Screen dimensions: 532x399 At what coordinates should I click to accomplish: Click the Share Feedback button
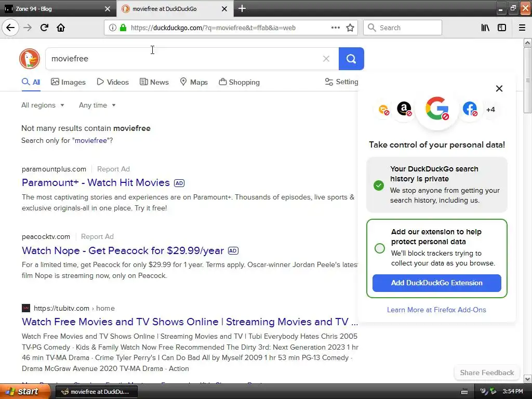(x=487, y=373)
